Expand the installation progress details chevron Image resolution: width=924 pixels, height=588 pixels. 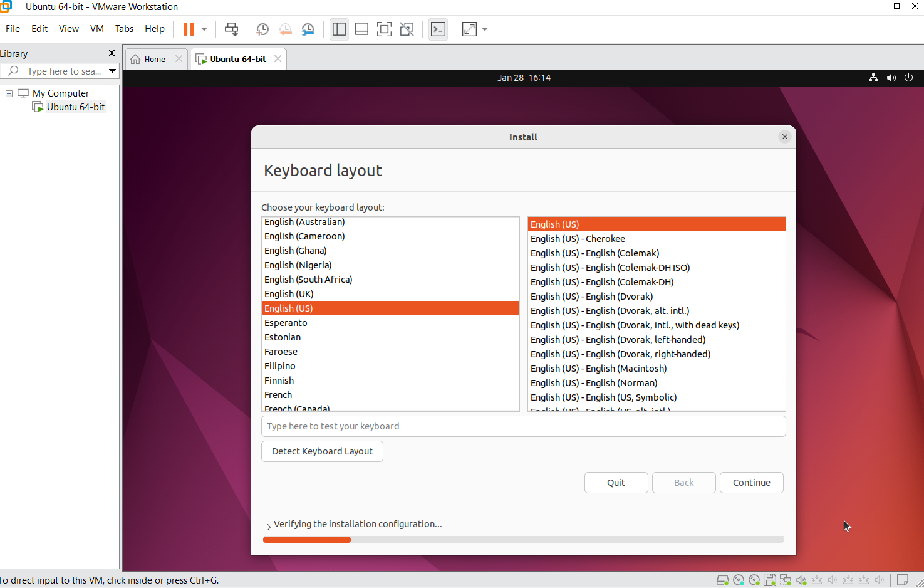click(269, 527)
